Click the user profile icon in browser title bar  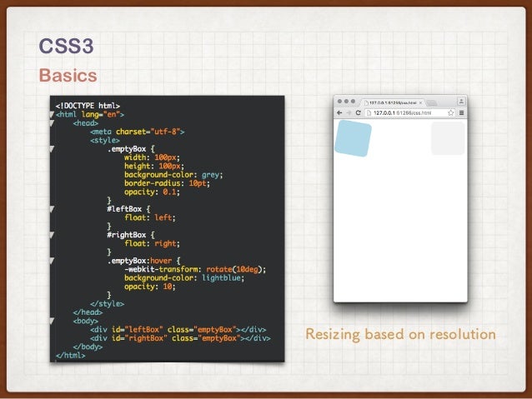tap(461, 101)
